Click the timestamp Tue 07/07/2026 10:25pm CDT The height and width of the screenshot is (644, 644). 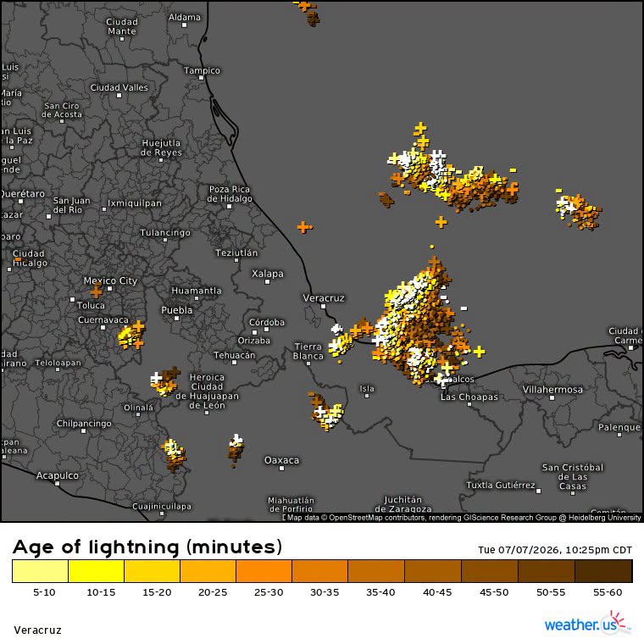coord(555,550)
